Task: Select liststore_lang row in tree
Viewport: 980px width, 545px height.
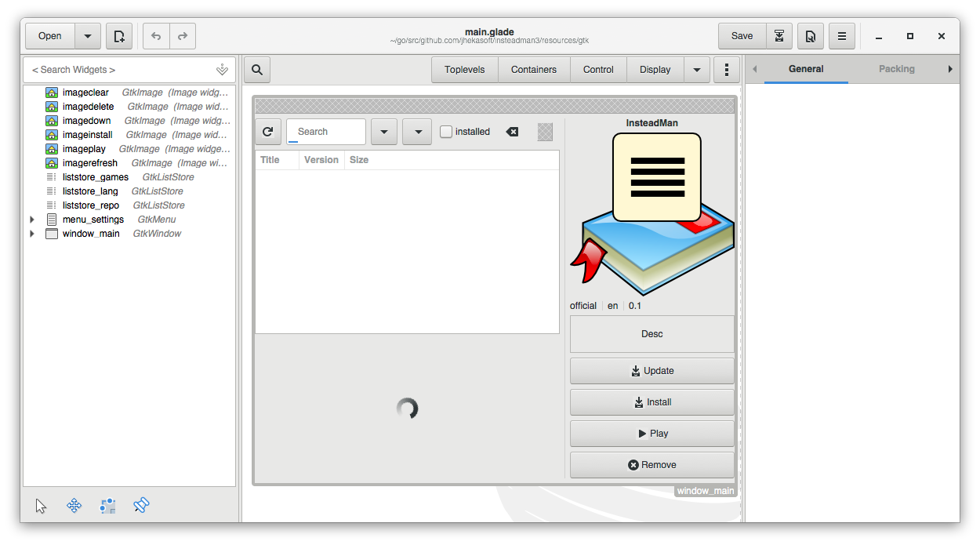Action: [129, 191]
